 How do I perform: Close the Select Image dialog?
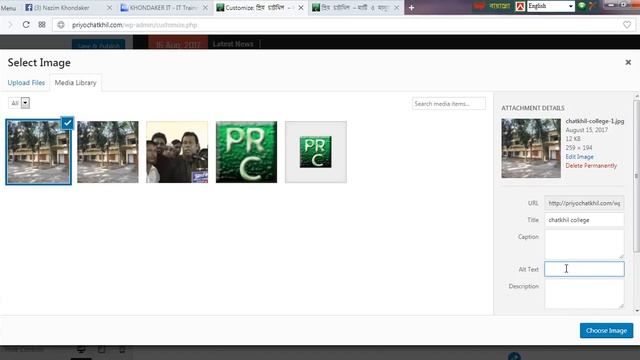(628, 62)
